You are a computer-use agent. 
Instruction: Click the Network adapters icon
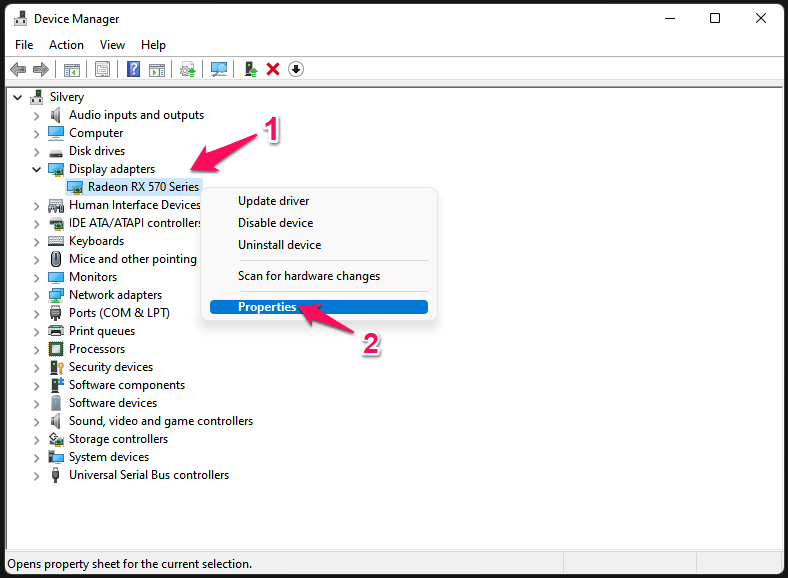[56, 295]
